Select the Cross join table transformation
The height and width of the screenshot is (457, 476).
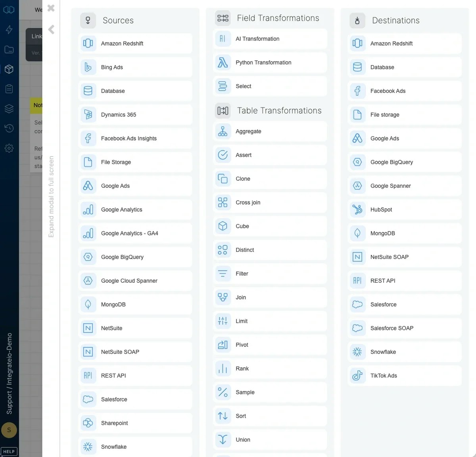tap(270, 202)
